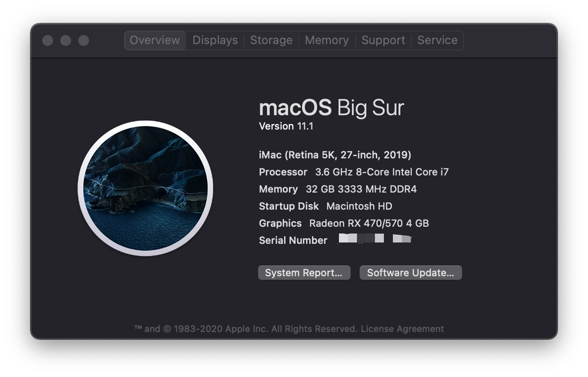Screen dimensions: 588x377
Task: Select the Memory tab
Action: 327,40
